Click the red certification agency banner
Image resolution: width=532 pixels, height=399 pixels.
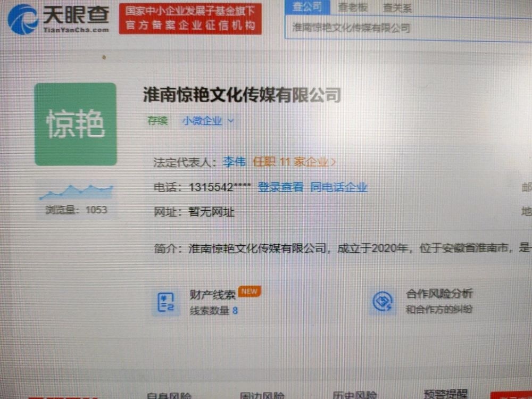pyautogui.click(x=190, y=19)
